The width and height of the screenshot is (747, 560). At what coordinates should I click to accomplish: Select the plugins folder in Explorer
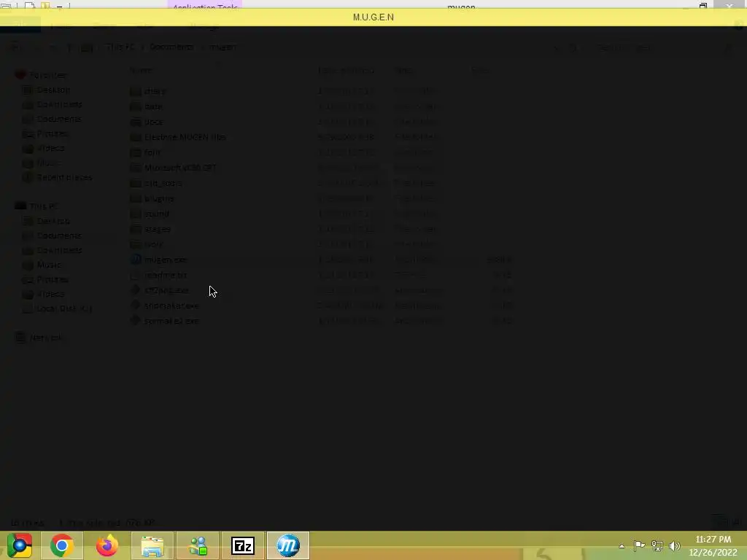pyautogui.click(x=159, y=198)
